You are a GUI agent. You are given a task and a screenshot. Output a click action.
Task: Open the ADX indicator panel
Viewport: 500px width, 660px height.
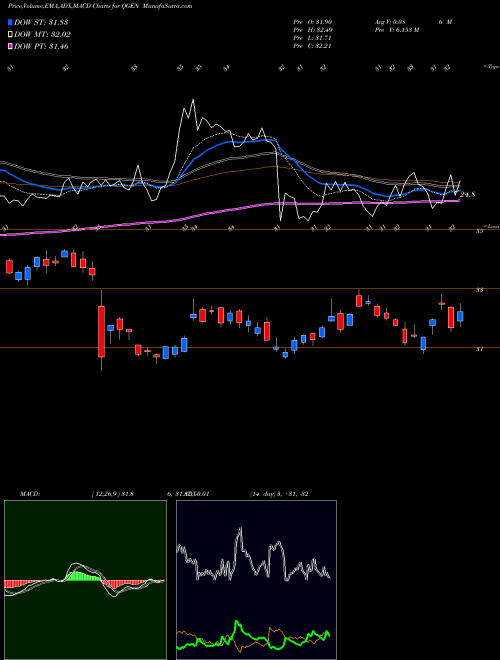point(256,580)
